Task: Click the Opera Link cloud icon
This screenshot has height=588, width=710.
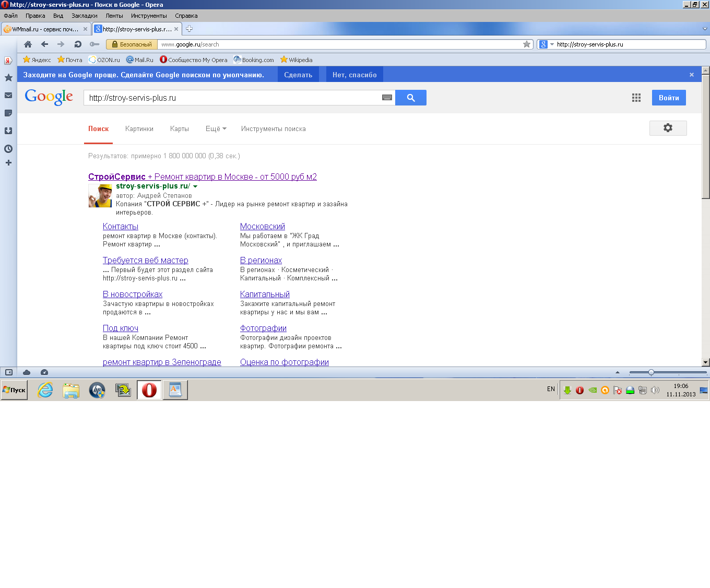Action: 27,372
